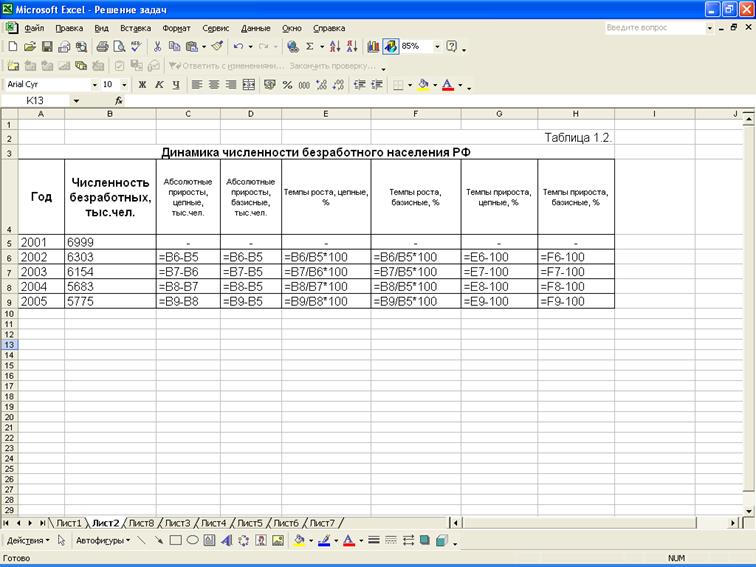
Task: Open the Формат menu
Action: point(176,28)
